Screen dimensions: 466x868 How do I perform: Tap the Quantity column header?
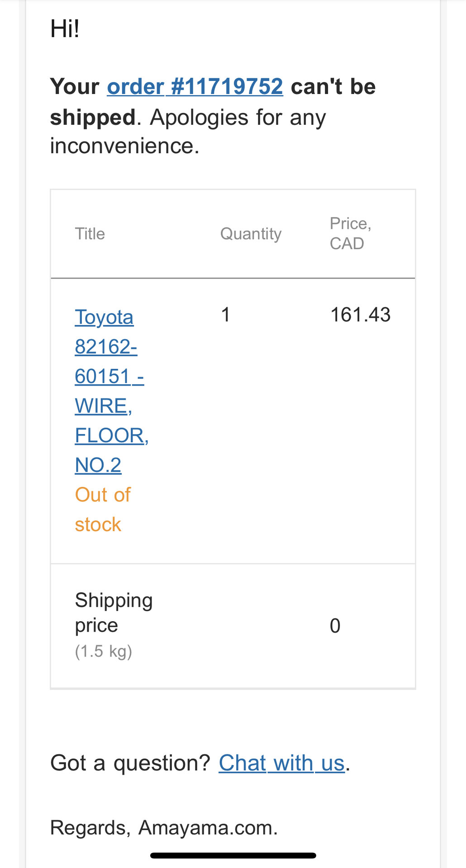tap(251, 234)
